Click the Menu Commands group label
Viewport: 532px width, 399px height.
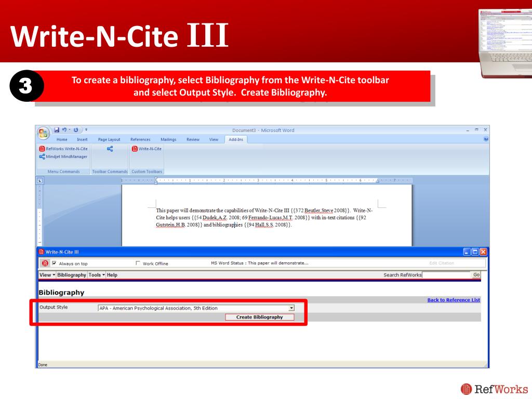[64, 171]
